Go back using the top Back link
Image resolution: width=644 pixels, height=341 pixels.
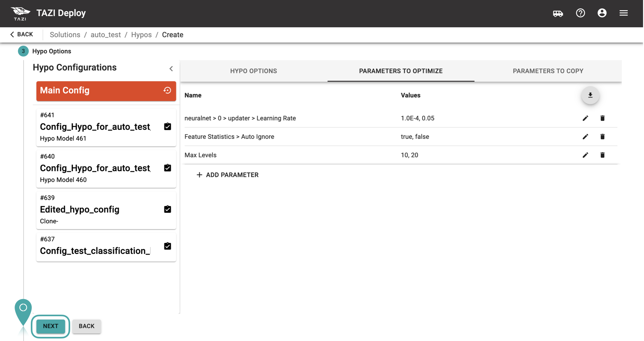tap(21, 35)
